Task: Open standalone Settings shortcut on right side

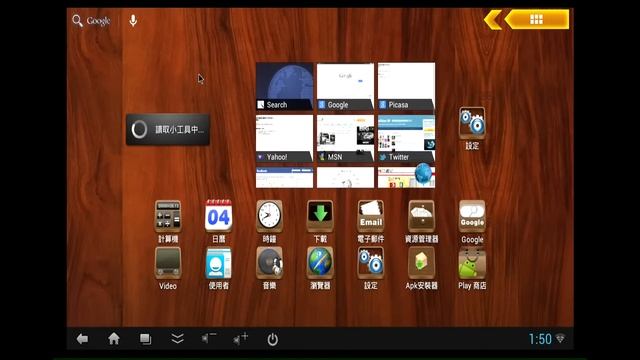Action: (x=472, y=123)
